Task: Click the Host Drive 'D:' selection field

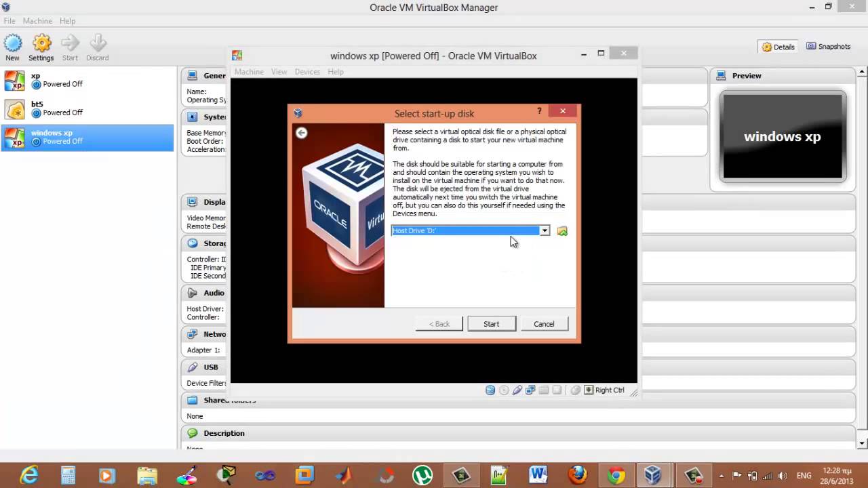Action: pos(465,231)
